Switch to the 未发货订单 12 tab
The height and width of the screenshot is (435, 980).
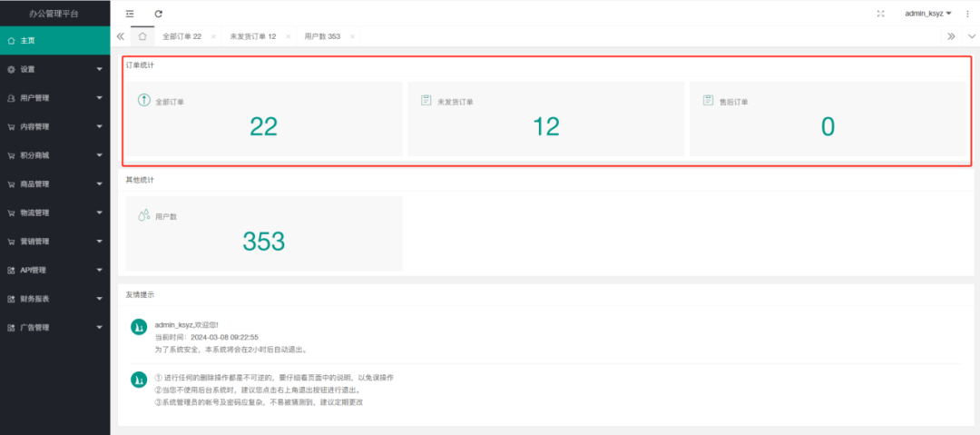[x=253, y=36]
